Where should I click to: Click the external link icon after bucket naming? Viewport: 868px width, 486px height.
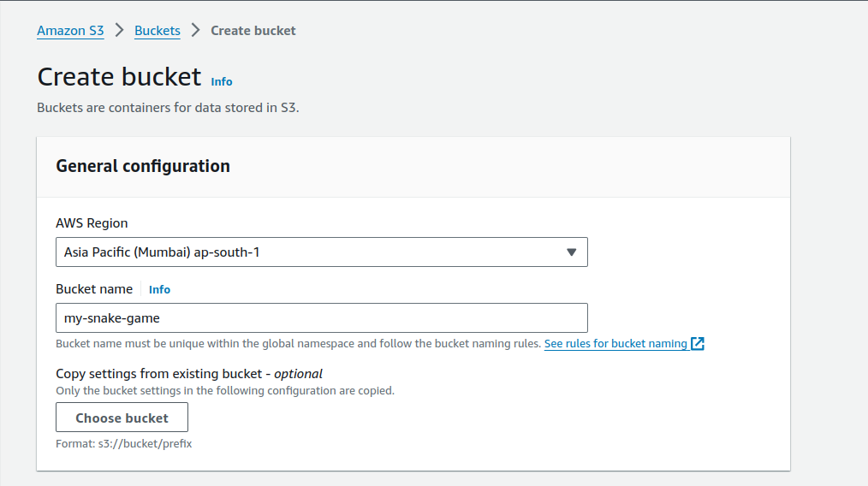(x=698, y=343)
